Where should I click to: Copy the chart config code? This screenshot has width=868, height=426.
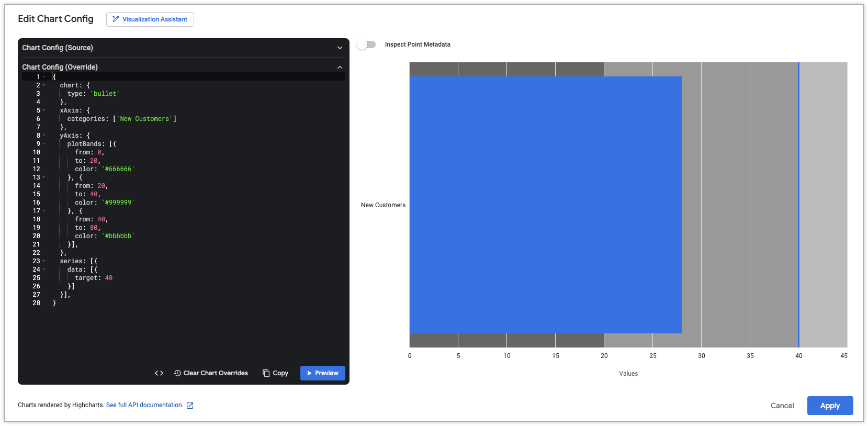click(275, 373)
